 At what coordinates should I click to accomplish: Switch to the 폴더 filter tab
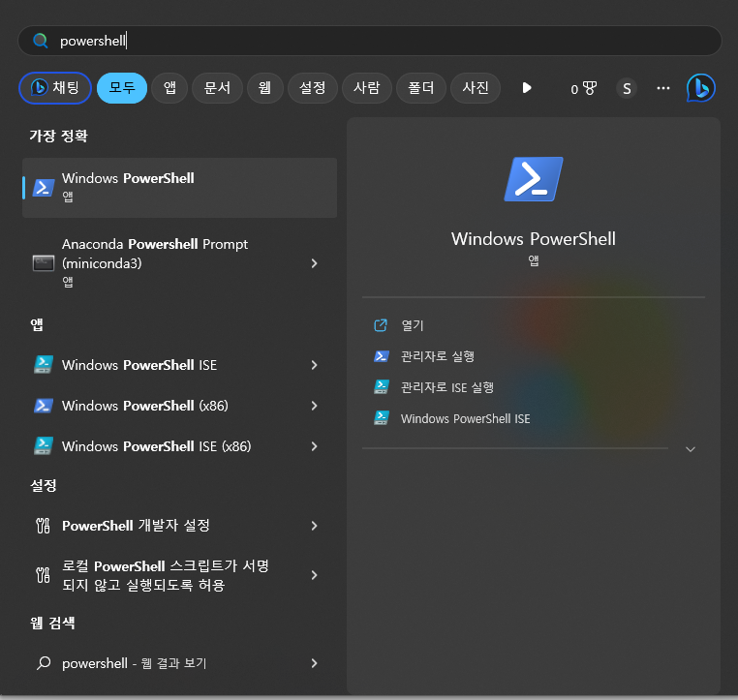(420, 88)
